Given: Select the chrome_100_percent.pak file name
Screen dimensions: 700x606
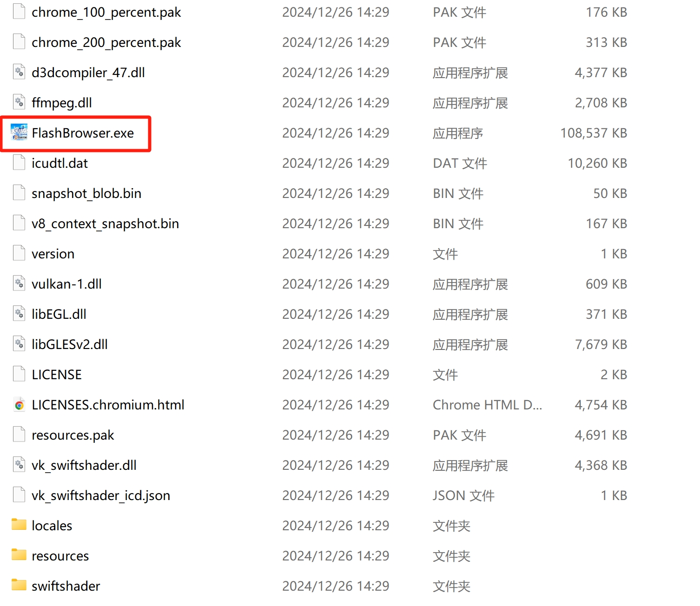Looking at the screenshot, I should click(106, 13).
